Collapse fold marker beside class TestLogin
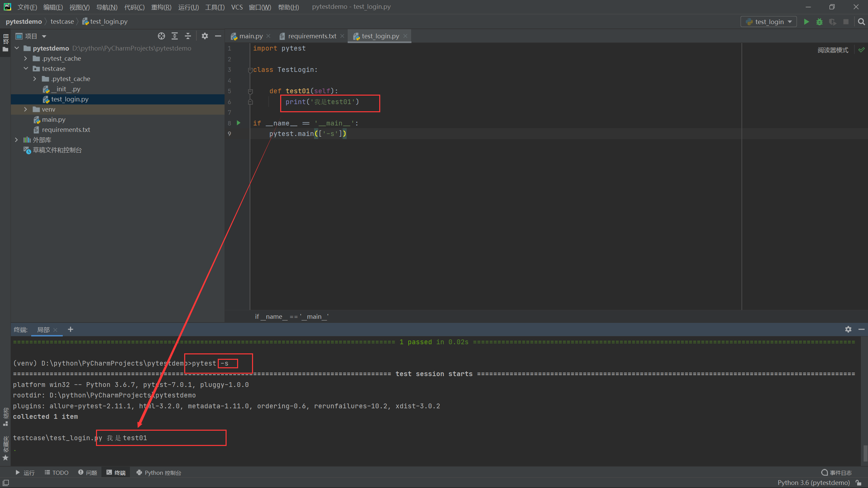The height and width of the screenshot is (488, 868). 250,70
